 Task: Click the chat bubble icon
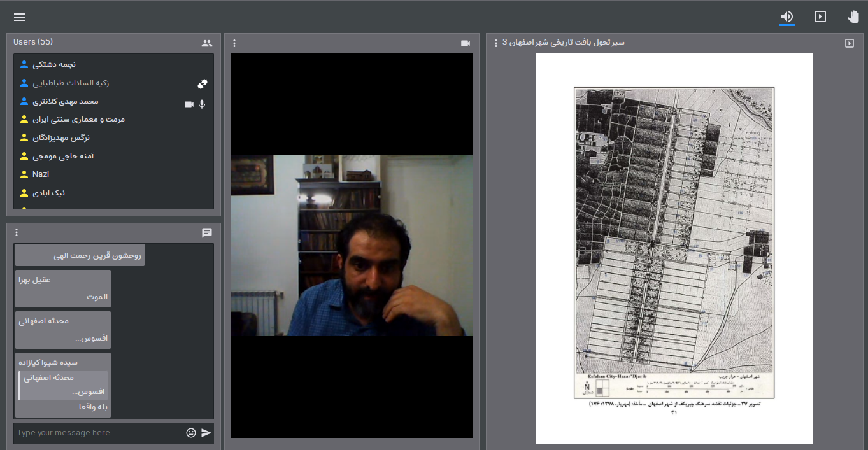[x=207, y=233]
